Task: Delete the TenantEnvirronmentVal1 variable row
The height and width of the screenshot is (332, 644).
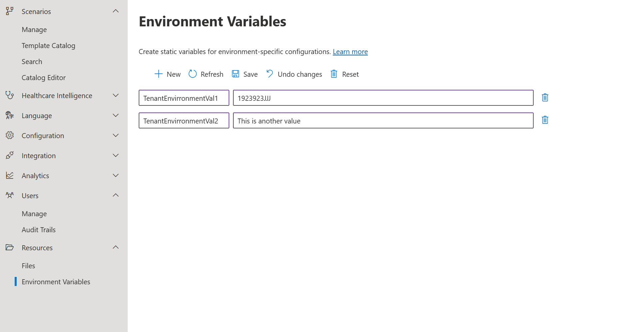Action: (x=545, y=97)
